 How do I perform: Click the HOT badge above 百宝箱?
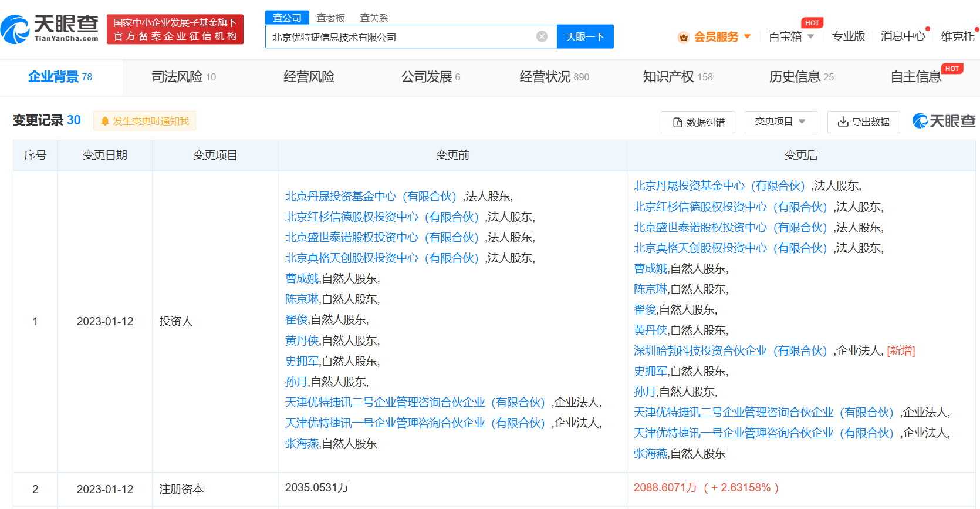click(812, 23)
